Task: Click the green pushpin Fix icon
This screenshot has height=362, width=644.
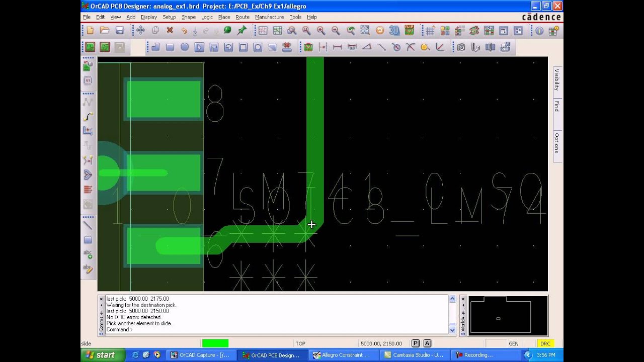Action: click(x=242, y=31)
